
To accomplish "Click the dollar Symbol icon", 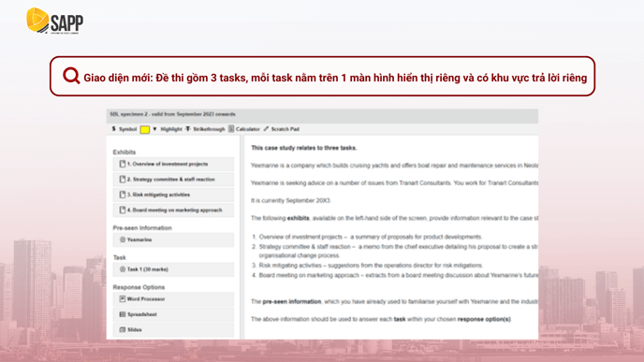I will click(114, 129).
